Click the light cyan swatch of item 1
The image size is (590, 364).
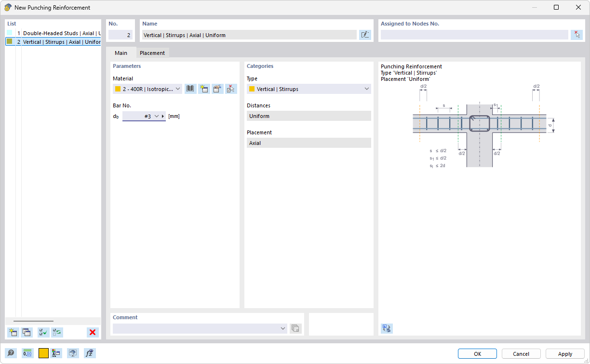coord(9,33)
